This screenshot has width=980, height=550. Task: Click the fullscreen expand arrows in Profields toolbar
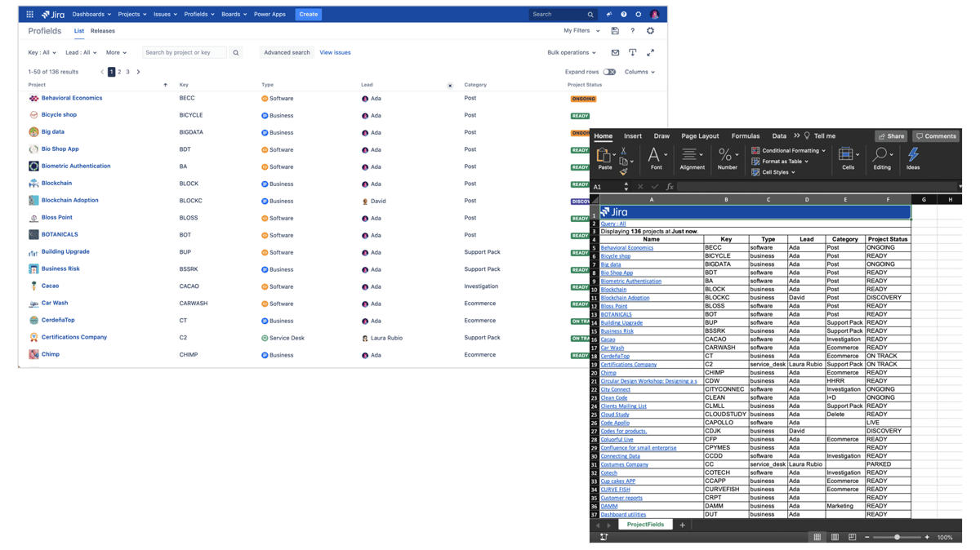pyautogui.click(x=651, y=52)
